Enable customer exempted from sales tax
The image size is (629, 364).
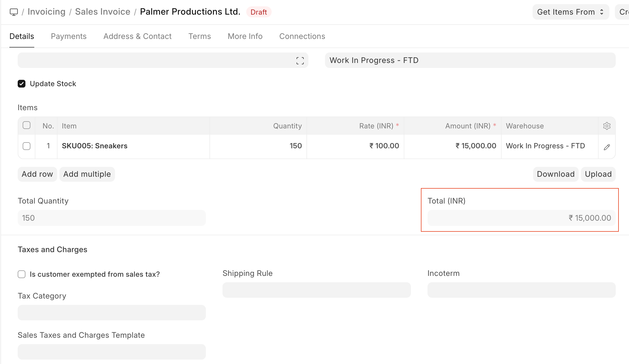click(x=22, y=274)
